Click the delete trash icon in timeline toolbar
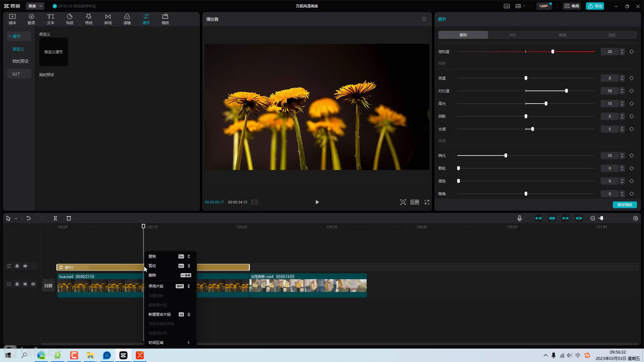This screenshot has width=644, height=362. [x=69, y=218]
